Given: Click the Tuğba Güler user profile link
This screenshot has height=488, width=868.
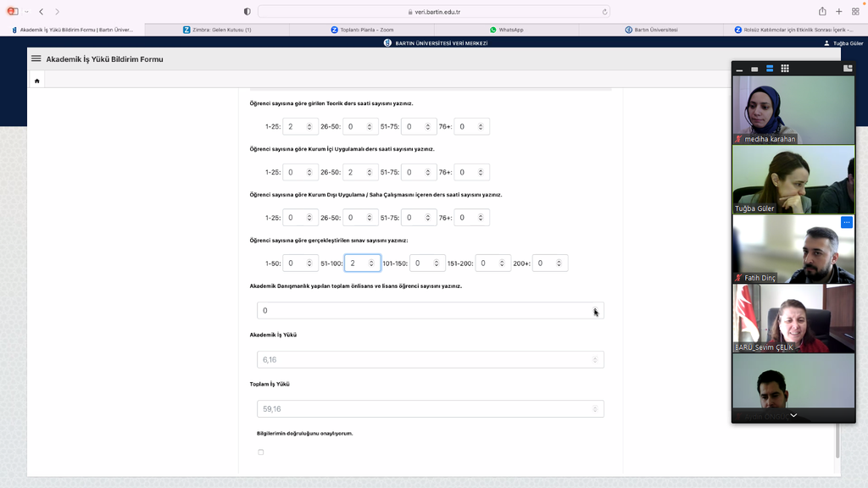Looking at the screenshot, I should (x=843, y=42).
